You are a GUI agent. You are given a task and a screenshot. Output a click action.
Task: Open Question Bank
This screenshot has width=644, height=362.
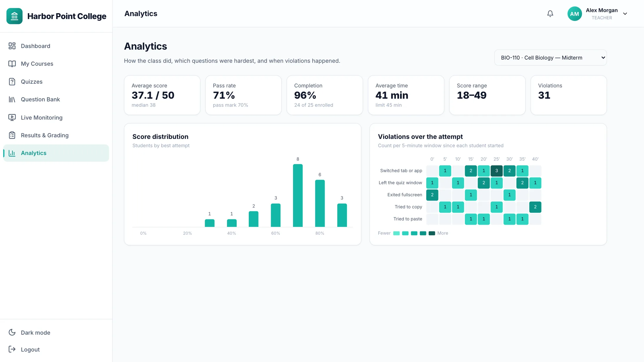coord(56,99)
